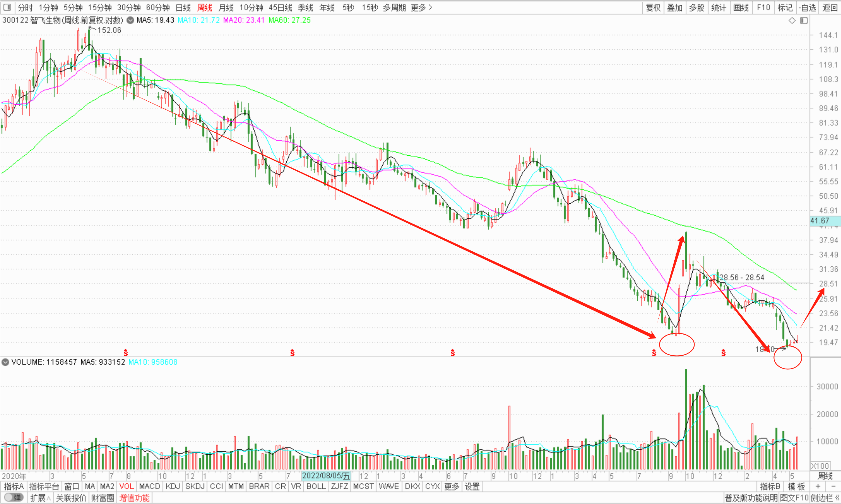Click the diamond icon above price axis
Screen dimensions: 841x504
792,21
